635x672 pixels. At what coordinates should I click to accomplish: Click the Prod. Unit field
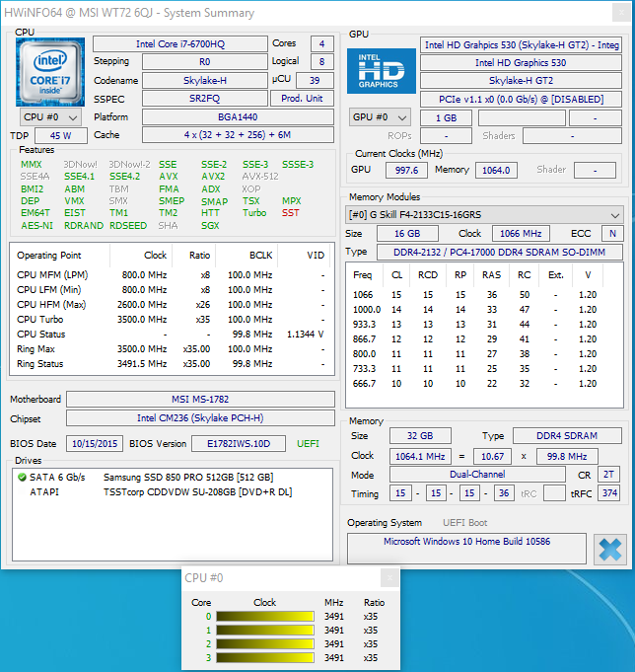[x=302, y=98]
